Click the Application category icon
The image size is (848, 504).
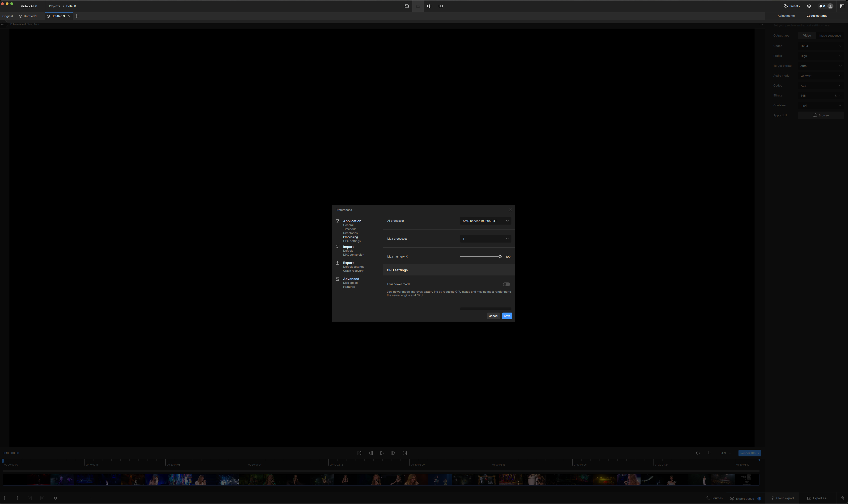point(338,221)
